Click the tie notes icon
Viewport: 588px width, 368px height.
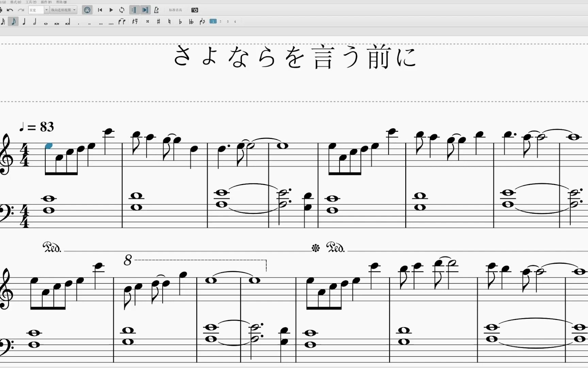(122, 22)
